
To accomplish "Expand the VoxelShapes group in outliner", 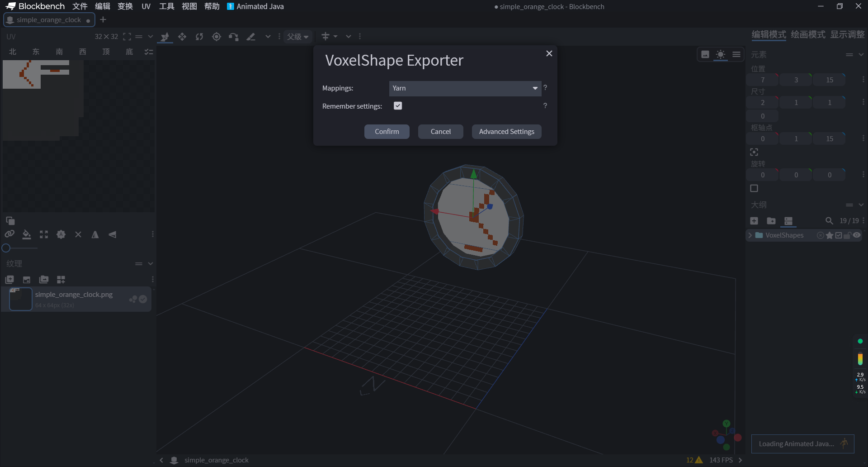I will click(750, 235).
